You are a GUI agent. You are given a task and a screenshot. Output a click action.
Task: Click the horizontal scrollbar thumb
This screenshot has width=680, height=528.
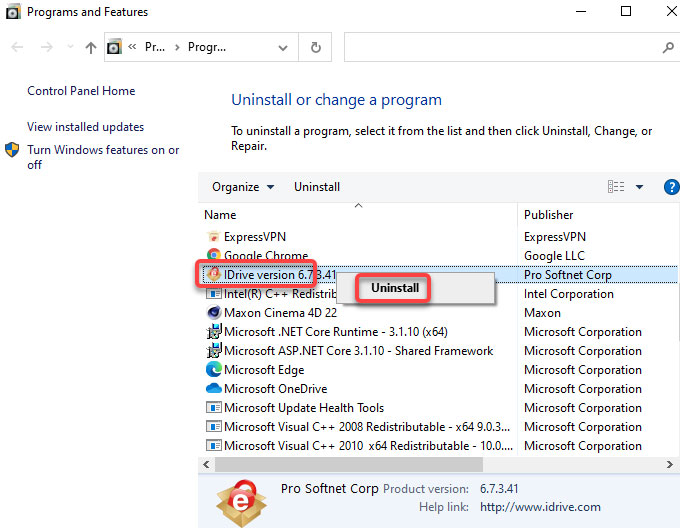point(349,464)
